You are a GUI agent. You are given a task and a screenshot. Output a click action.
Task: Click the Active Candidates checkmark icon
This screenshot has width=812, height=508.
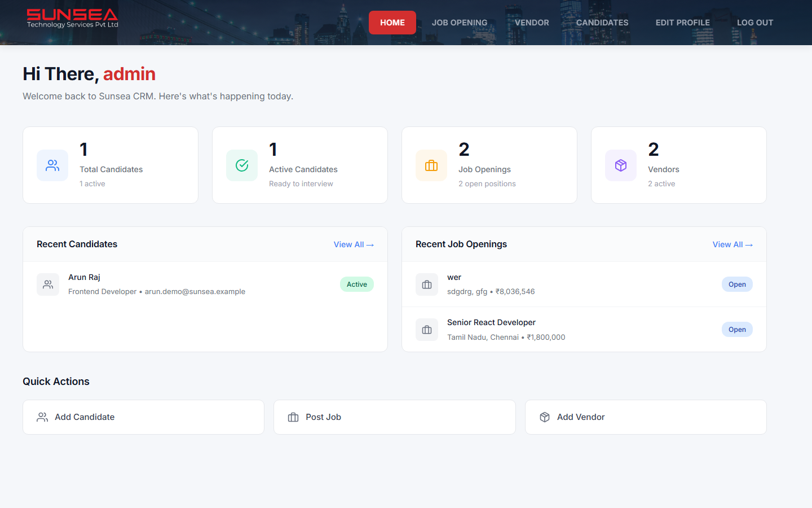coord(242,165)
